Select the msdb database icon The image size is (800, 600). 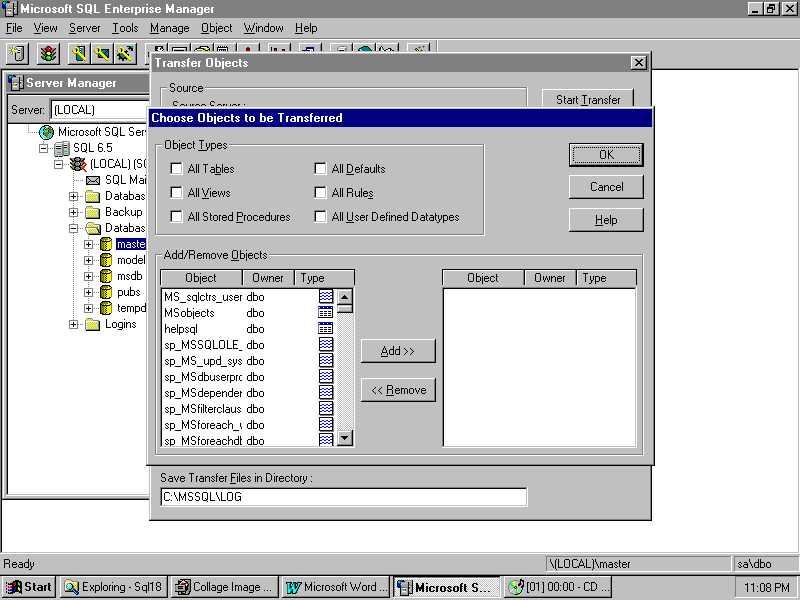click(105, 276)
